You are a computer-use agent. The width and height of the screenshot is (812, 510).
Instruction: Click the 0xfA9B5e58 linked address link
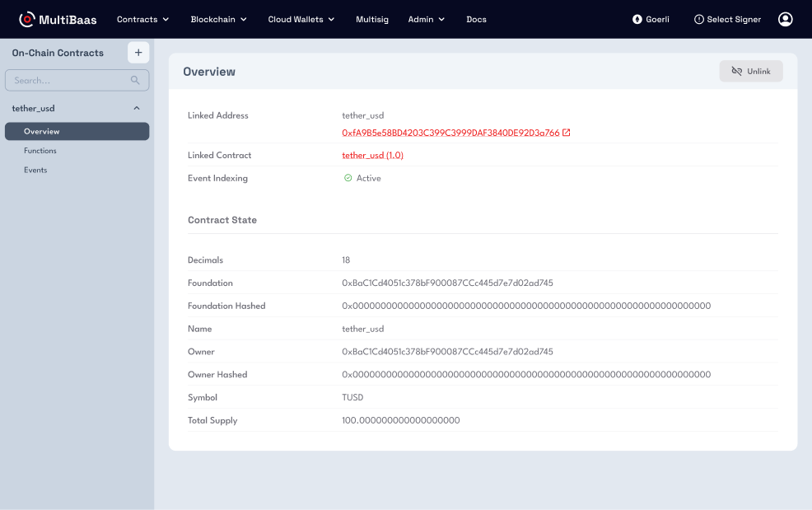point(450,133)
